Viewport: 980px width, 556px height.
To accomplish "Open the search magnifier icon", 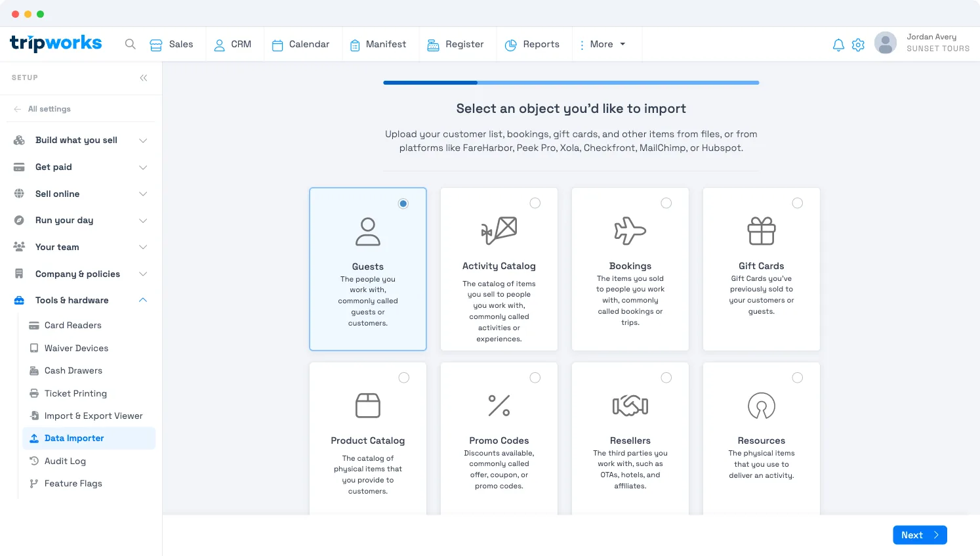I will tap(131, 44).
